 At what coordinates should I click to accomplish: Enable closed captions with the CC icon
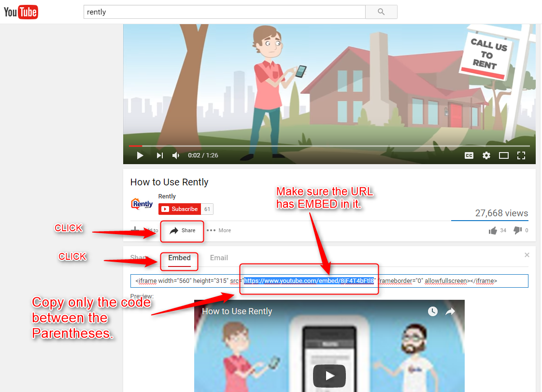coord(469,155)
